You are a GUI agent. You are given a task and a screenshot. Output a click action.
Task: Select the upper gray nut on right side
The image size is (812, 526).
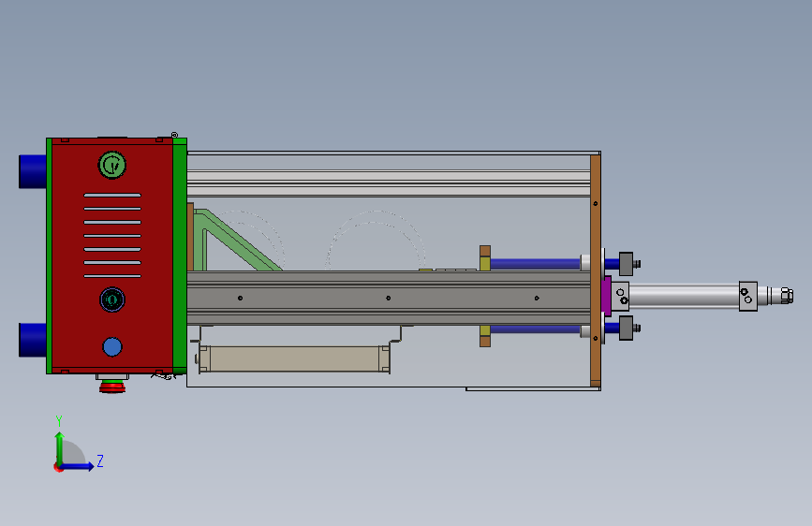pyautogui.click(x=626, y=264)
